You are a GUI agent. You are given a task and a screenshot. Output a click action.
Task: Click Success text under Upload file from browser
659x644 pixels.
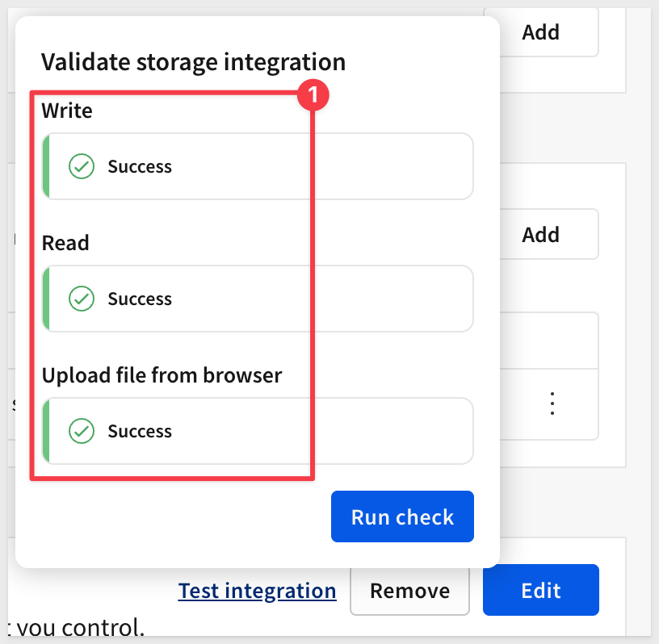coord(140,432)
